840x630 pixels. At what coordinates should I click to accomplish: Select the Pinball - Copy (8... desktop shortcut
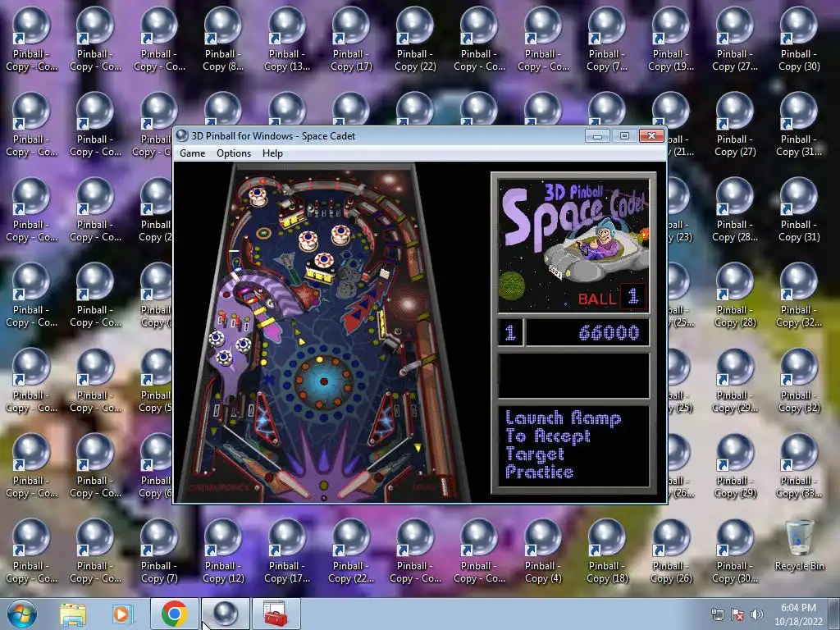(x=223, y=39)
